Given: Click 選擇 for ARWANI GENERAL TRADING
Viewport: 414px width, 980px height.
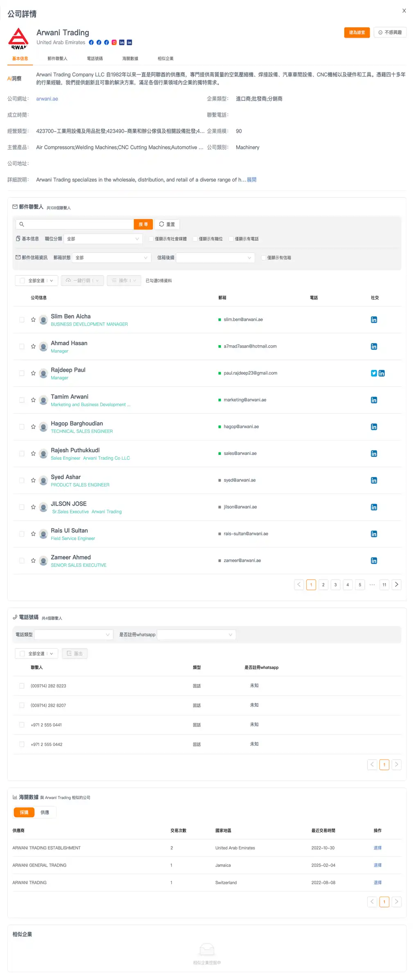Looking at the screenshot, I should [x=378, y=865].
